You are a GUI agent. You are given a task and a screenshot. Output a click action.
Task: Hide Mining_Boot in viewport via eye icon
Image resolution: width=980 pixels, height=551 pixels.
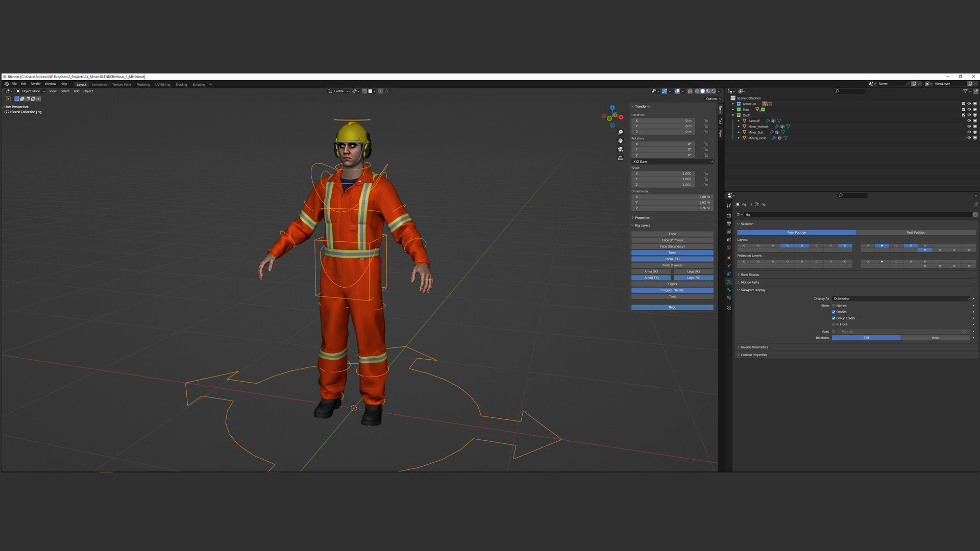969,138
